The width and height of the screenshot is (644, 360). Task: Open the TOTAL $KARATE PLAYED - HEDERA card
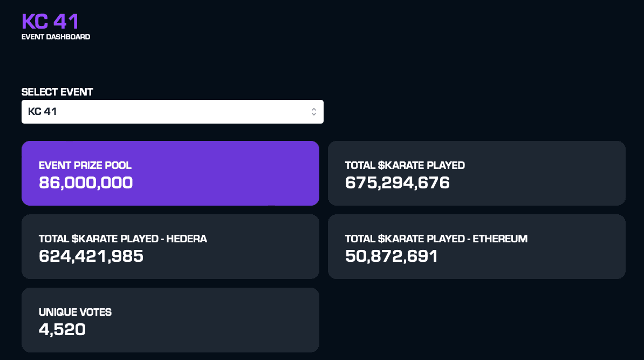(x=170, y=247)
